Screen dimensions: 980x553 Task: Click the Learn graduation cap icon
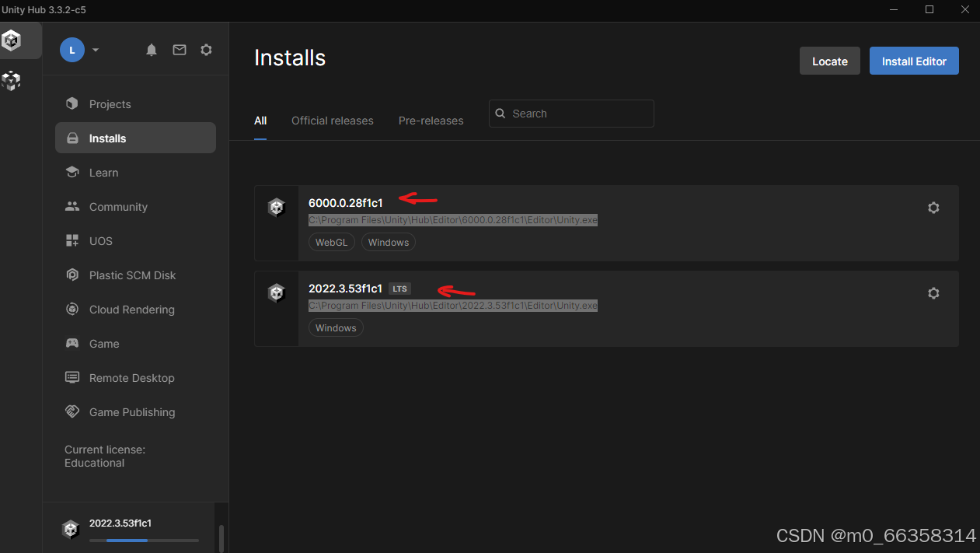(72, 173)
